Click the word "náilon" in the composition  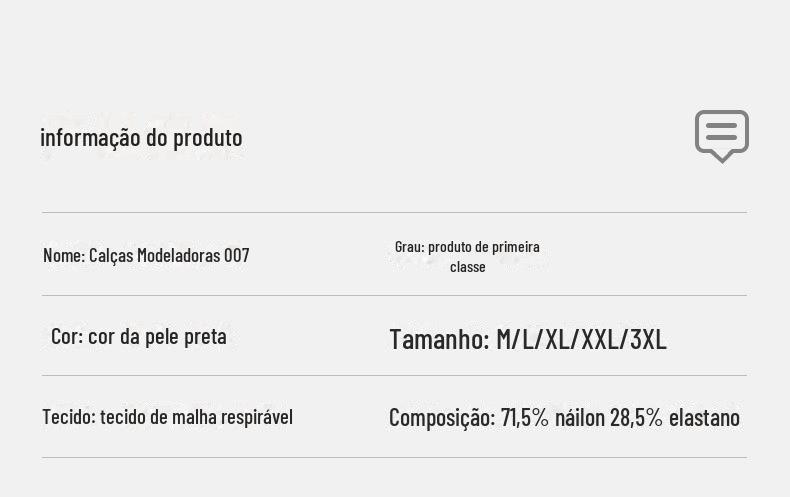point(580,417)
